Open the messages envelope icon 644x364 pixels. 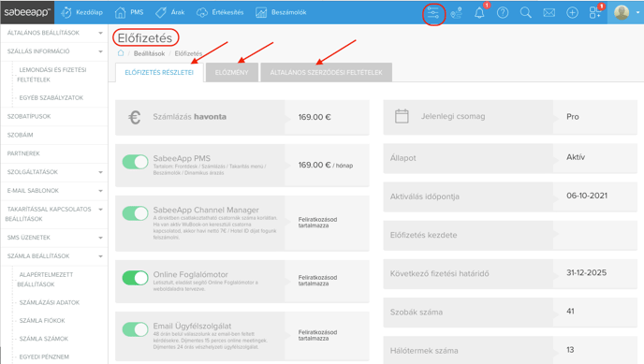(x=549, y=13)
